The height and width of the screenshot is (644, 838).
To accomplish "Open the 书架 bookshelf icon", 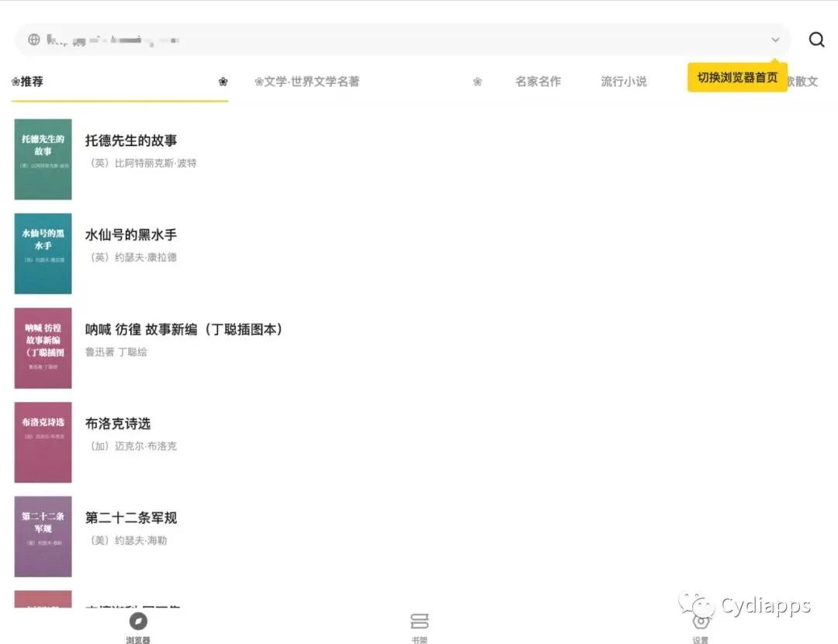I will point(420,621).
